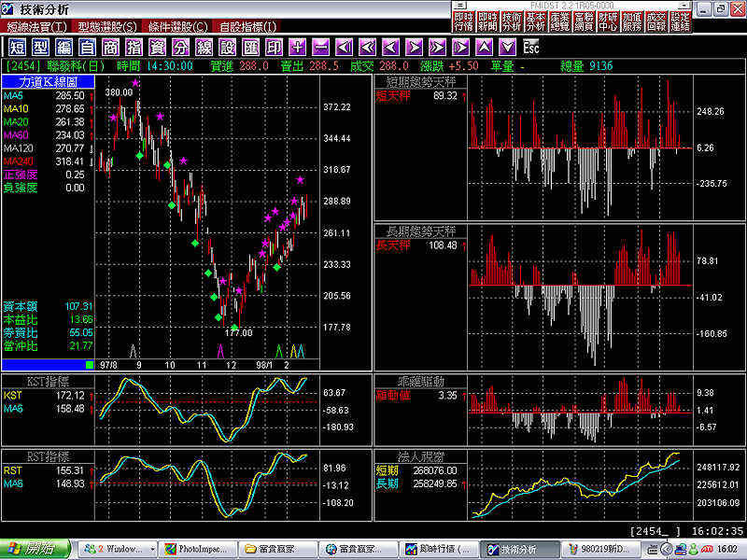Click the 自 toolbar icon
This screenshot has height=560, width=747.
click(87, 48)
